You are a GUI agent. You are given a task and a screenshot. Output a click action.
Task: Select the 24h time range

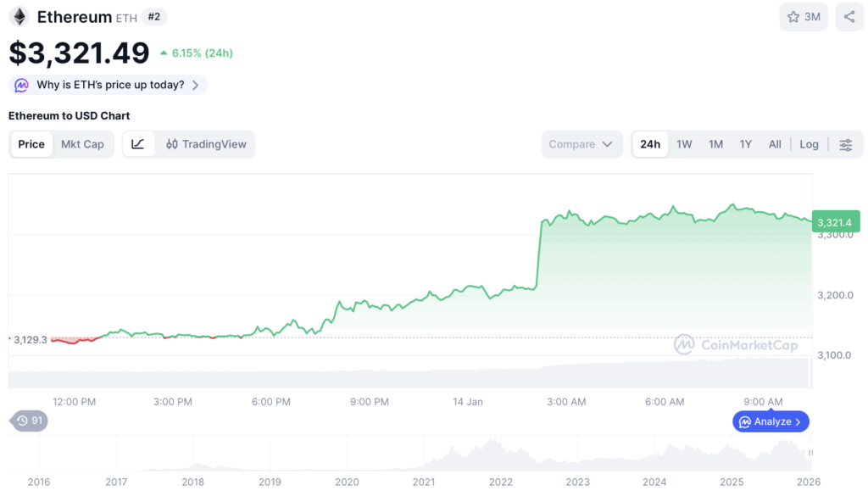[650, 144]
